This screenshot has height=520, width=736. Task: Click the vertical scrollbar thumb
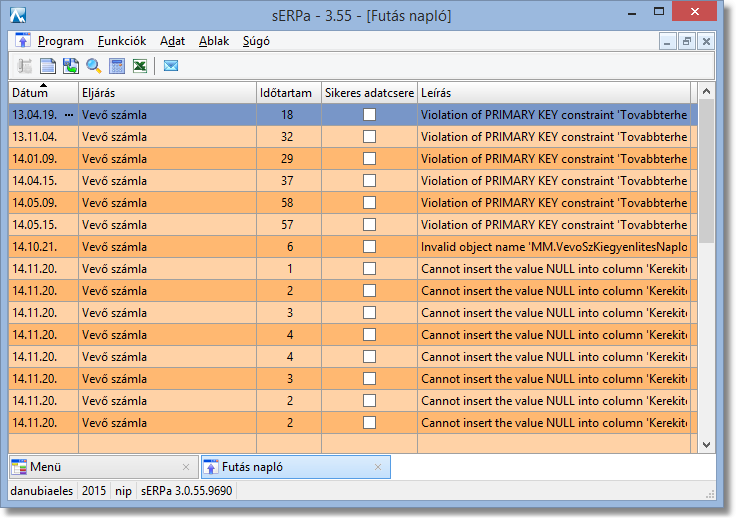[x=706, y=170]
